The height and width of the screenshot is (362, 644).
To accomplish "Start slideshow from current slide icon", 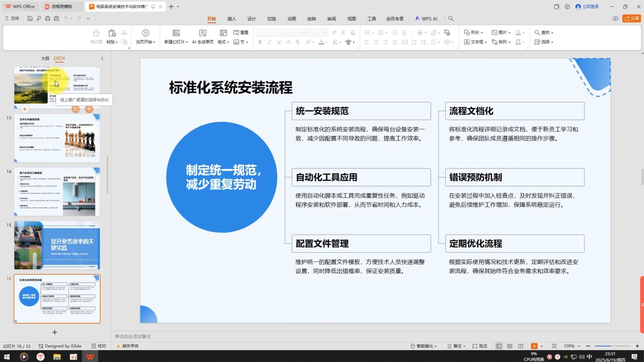I will click(146, 33).
